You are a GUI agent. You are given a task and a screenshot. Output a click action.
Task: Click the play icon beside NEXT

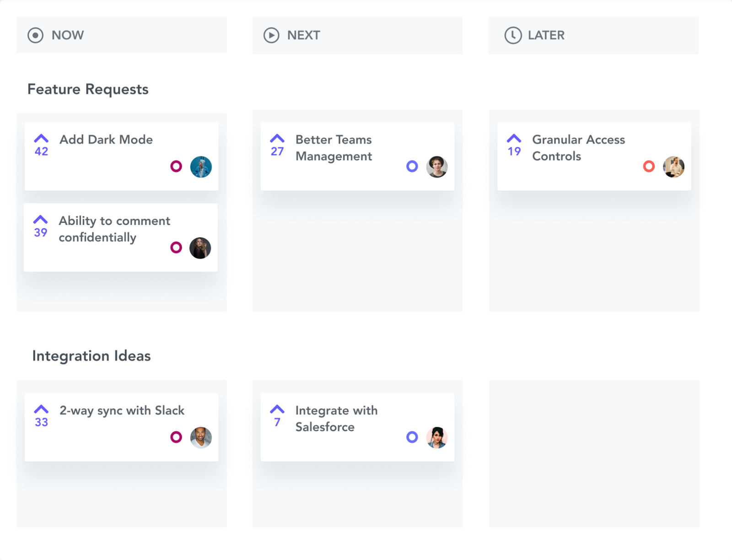[271, 35]
